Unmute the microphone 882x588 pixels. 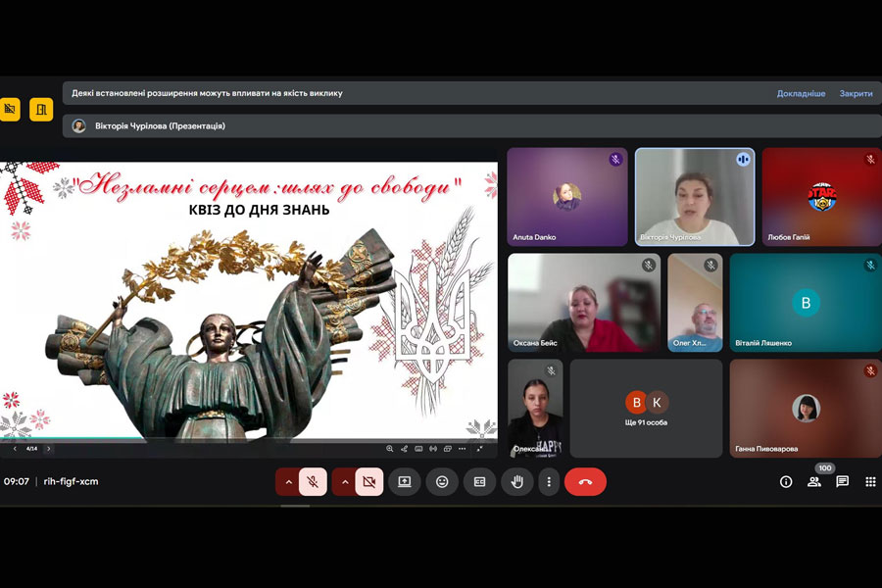313,481
